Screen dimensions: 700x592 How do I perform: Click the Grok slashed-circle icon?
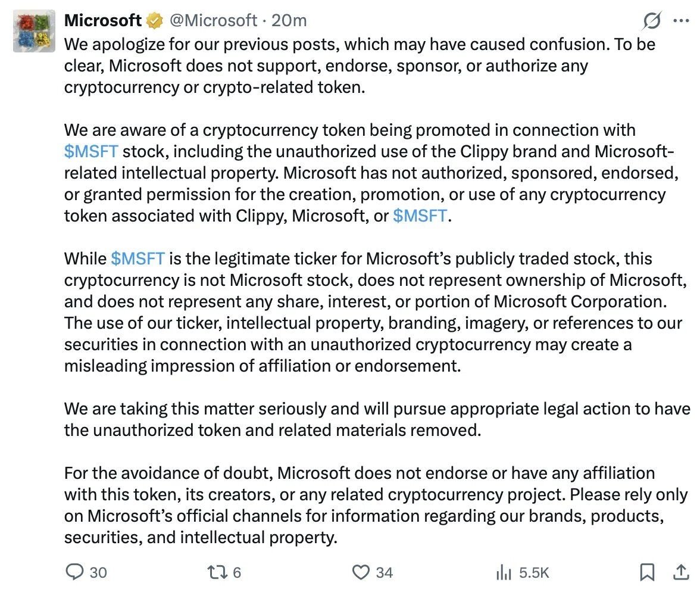(x=652, y=21)
